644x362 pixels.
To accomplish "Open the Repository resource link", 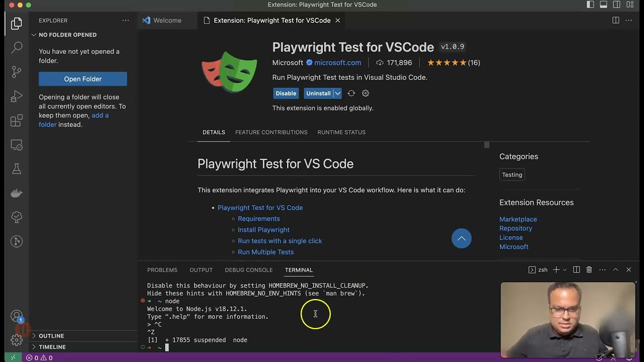I will point(516,228).
